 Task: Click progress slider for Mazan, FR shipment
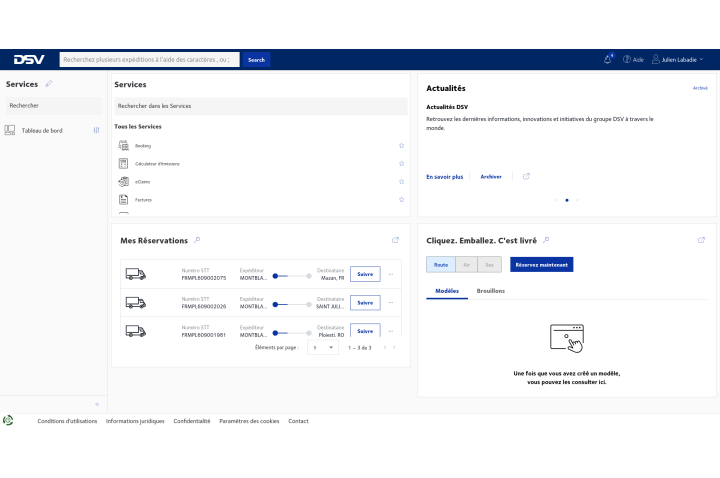tap(292, 276)
